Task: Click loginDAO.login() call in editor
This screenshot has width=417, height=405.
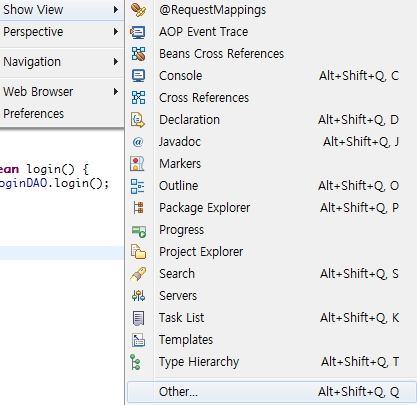Action: pos(54,183)
